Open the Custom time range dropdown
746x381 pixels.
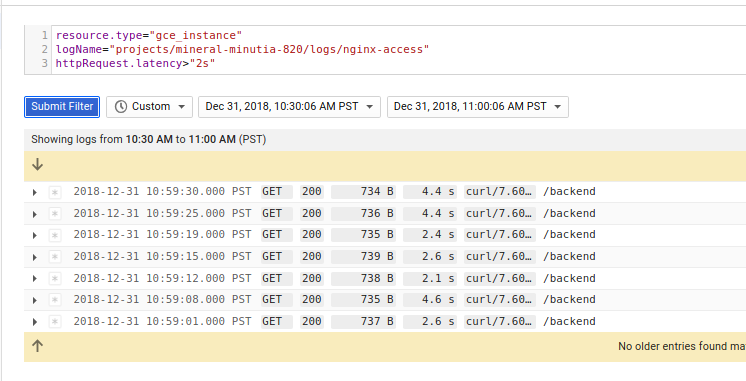(x=149, y=107)
